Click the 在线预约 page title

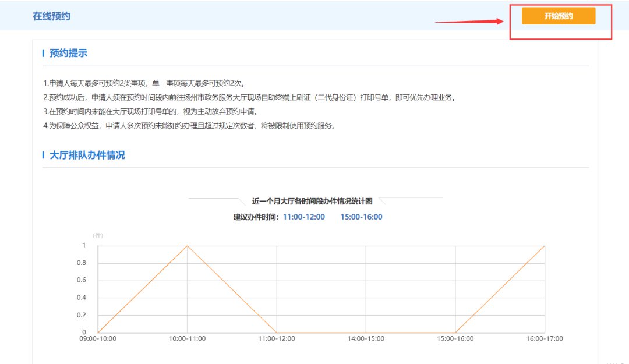(x=51, y=16)
